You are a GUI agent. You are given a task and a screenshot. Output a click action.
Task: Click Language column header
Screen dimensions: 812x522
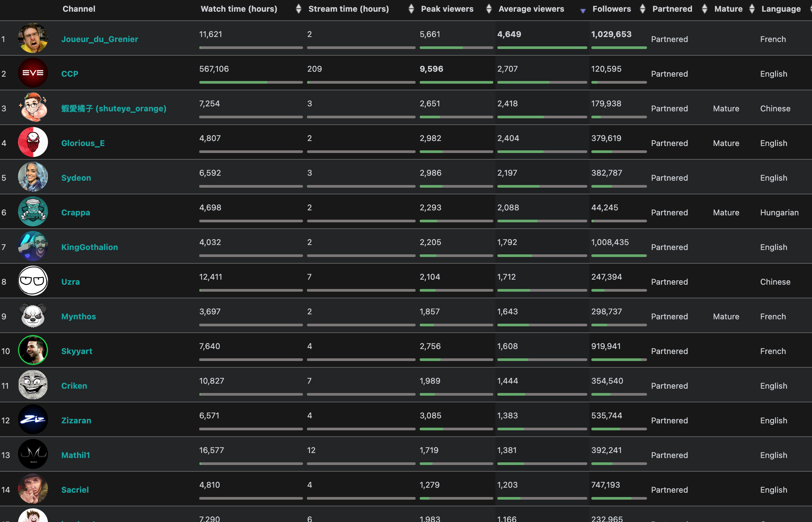pos(781,9)
